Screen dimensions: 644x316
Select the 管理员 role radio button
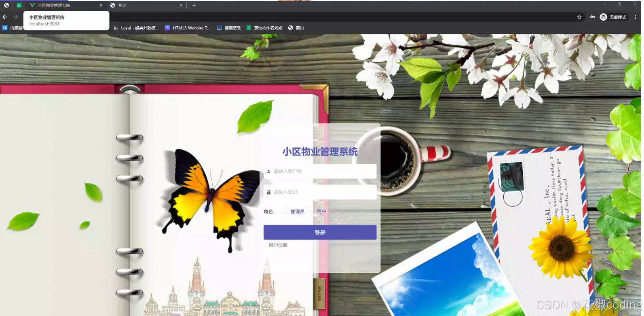[x=285, y=211]
